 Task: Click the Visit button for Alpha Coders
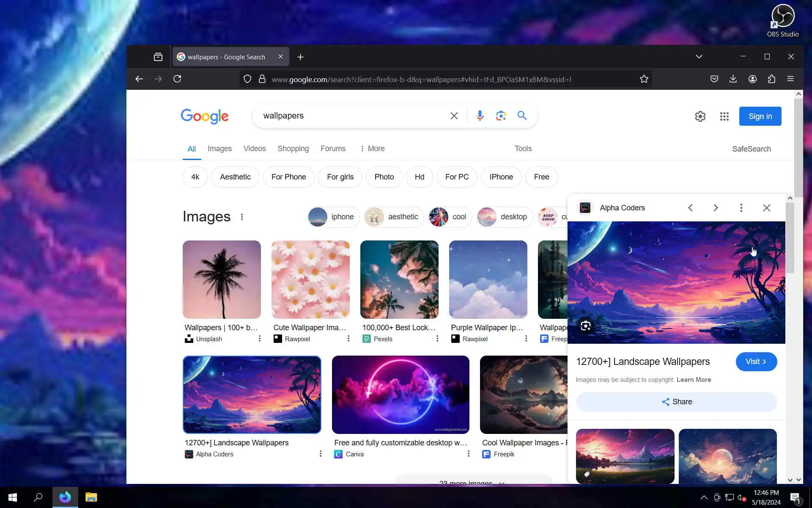pos(756,362)
